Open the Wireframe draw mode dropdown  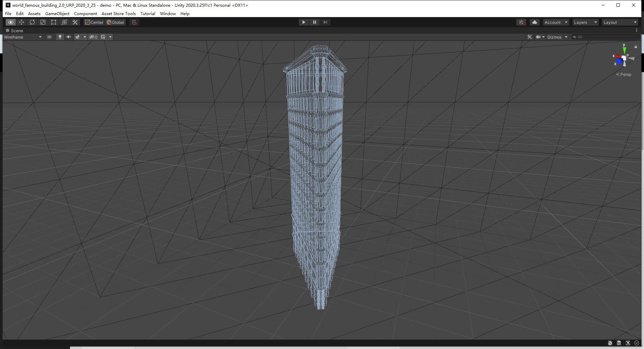[23, 37]
